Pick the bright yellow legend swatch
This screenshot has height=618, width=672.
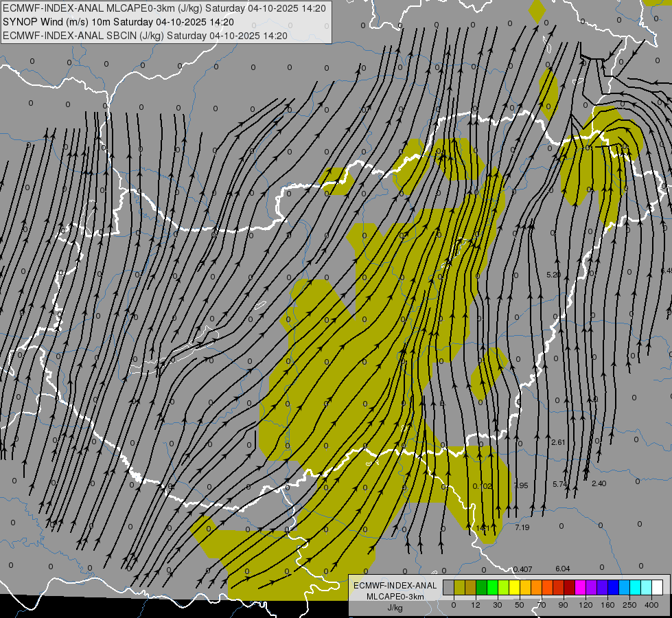click(515, 587)
